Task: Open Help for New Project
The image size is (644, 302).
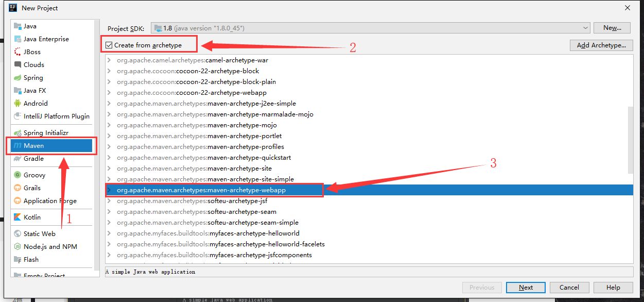Action: [613, 288]
